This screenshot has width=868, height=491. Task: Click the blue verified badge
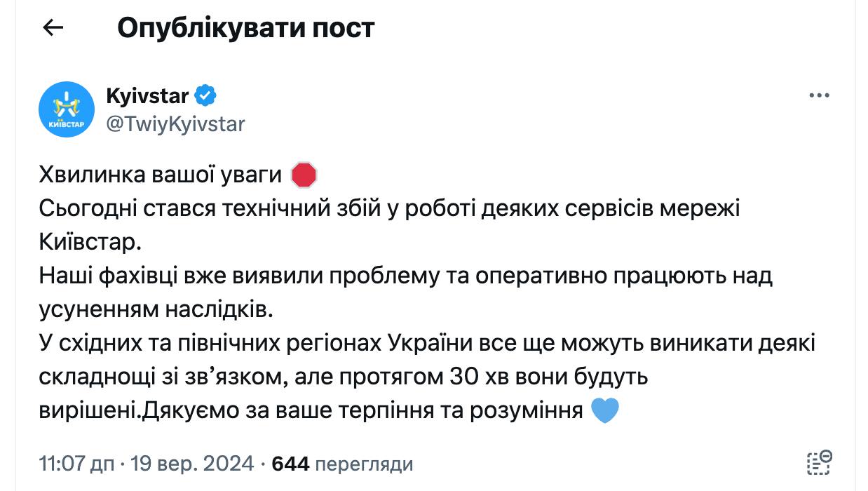click(205, 95)
